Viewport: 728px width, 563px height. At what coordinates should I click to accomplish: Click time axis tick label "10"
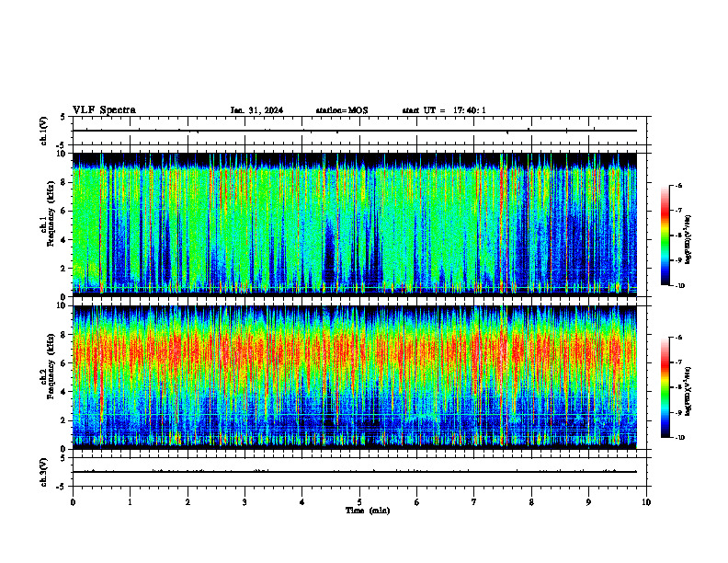[646, 502]
